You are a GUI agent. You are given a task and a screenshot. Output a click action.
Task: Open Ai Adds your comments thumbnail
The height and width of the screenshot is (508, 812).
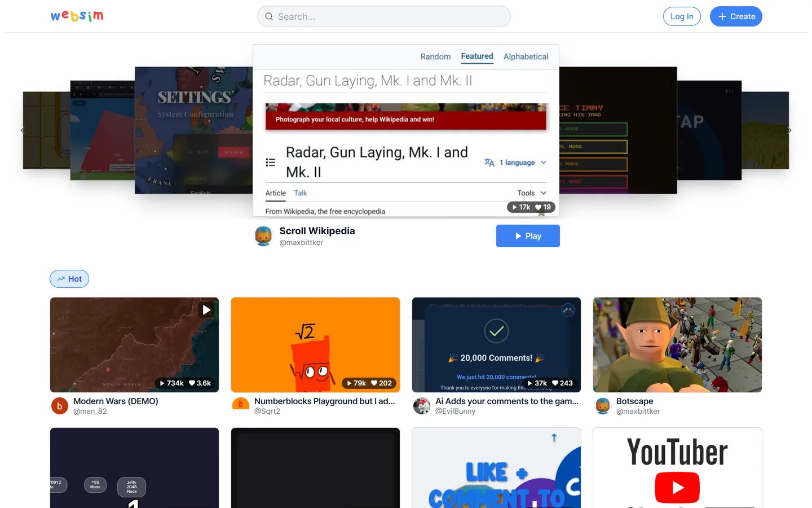pos(496,345)
